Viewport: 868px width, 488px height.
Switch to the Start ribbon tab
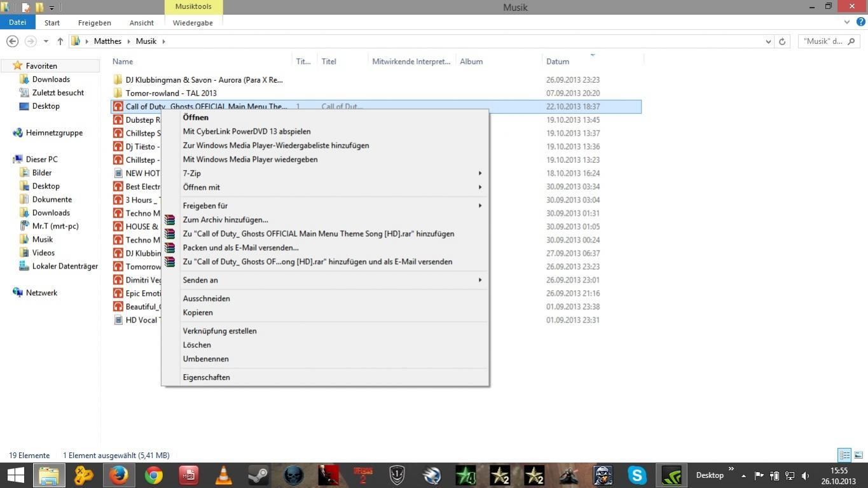click(52, 22)
